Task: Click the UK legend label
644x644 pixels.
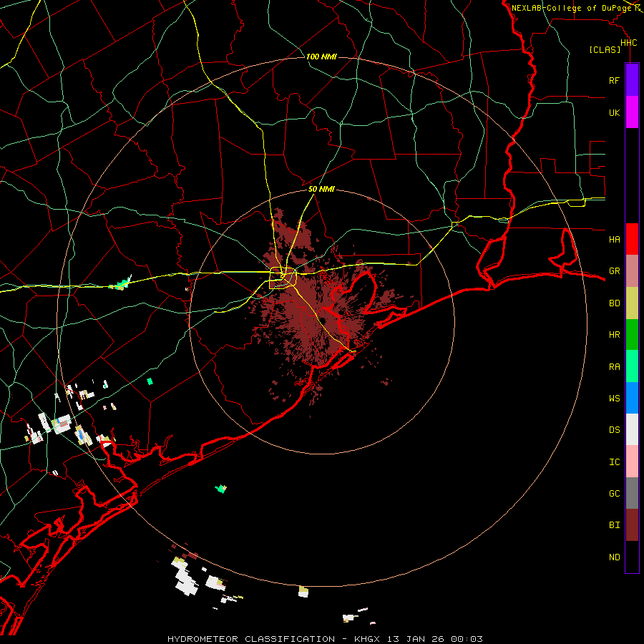Action: tap(614, 112)
